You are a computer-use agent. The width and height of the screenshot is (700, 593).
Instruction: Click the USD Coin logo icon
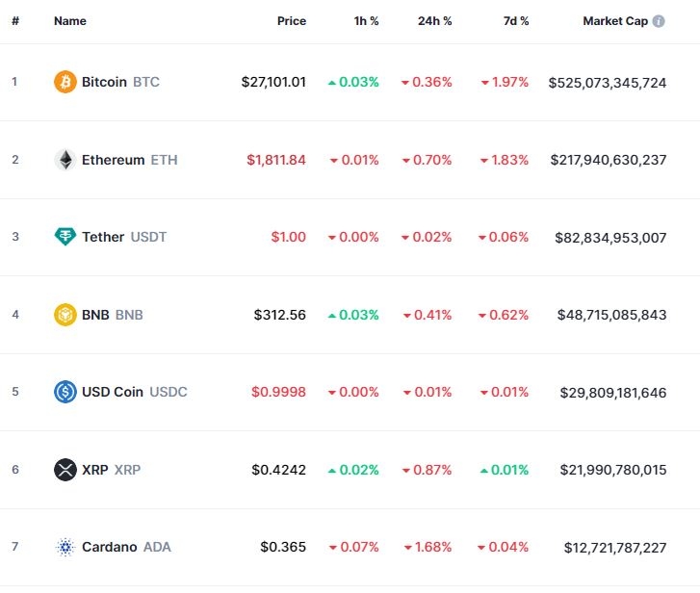point(65,392)
